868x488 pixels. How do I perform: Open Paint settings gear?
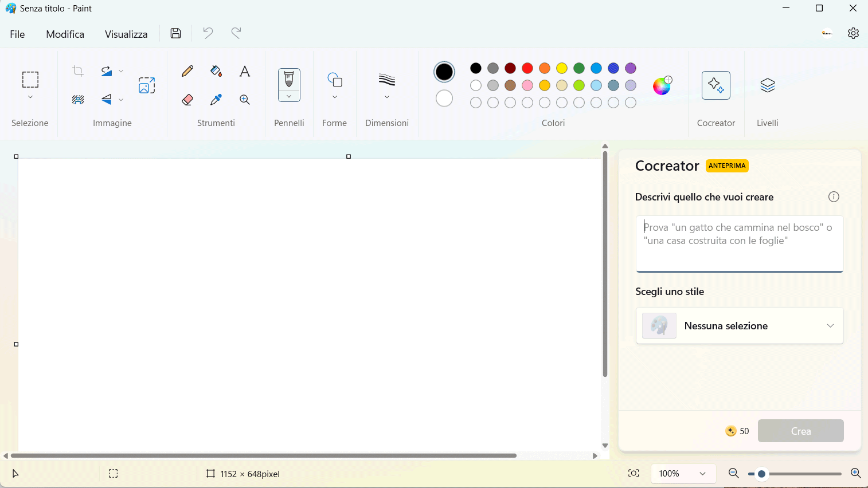[x=854, y=33]
